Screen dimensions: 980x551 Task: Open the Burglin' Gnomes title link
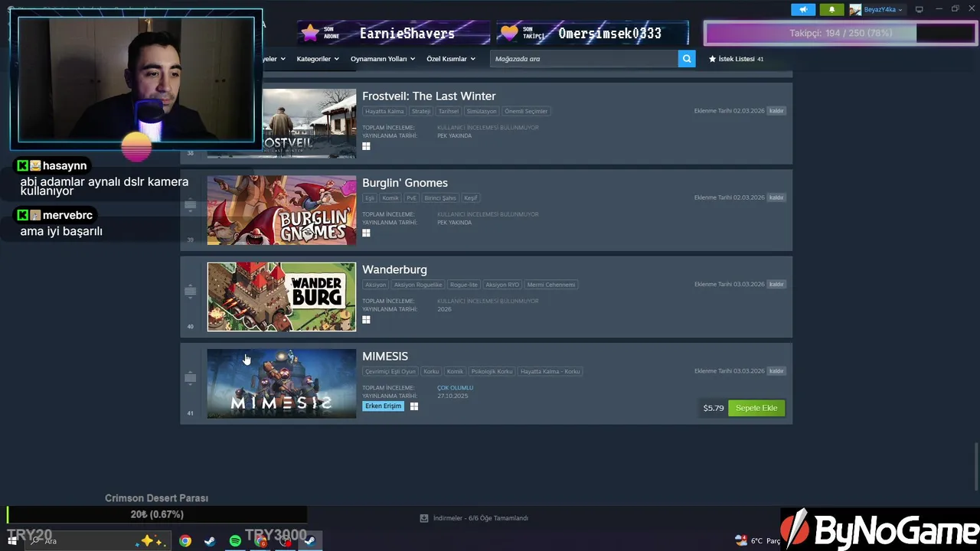(405, 183)
